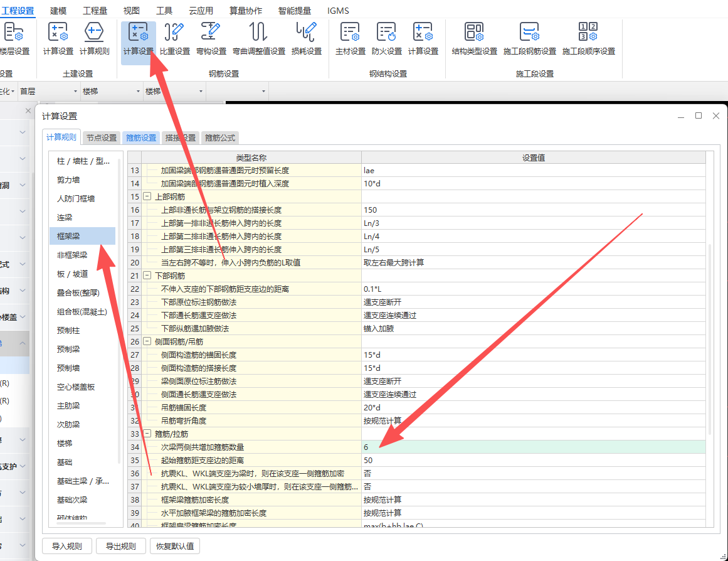The height and width of the screenshot is (561, 728).
Task: Open the 建模 ribbon tab
Action: coord(58,10)
